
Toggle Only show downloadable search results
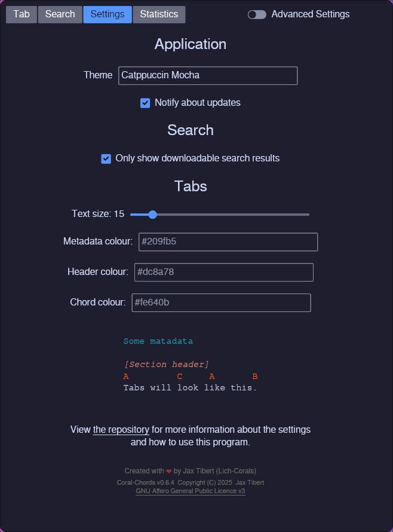tap(106, 158)
